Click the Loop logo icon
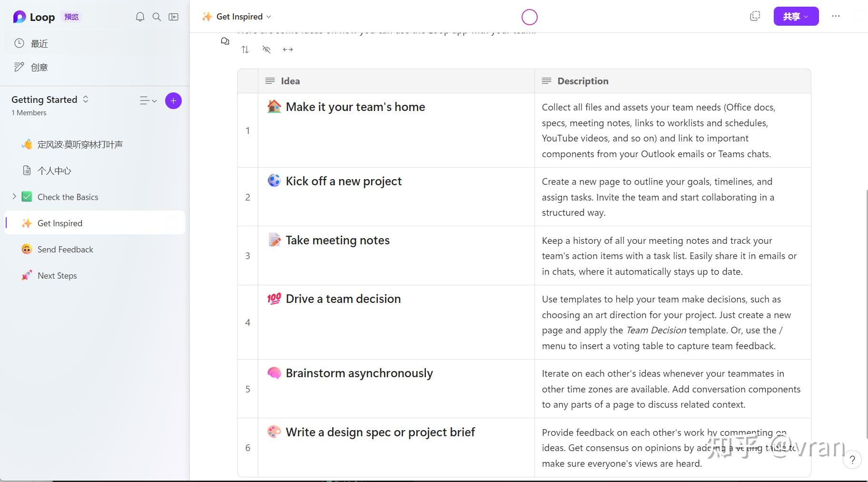The width and height of the screenshot is (868, 482). [19, 17]
